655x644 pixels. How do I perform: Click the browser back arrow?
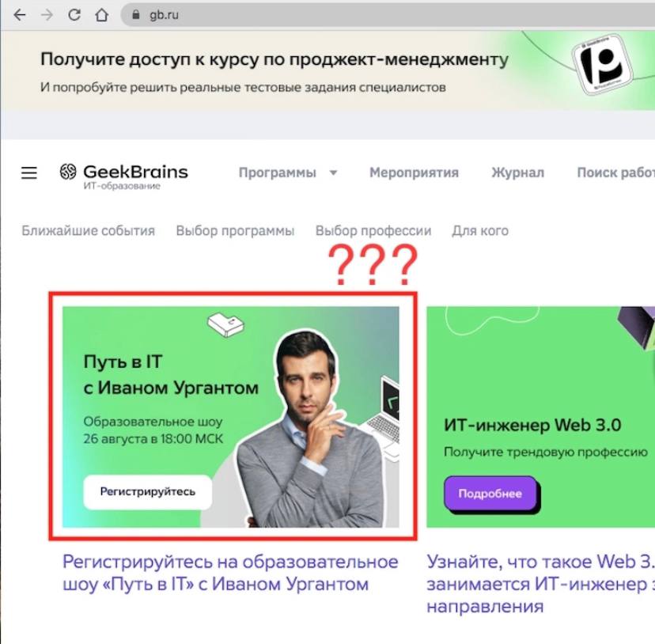pos(20,15)
